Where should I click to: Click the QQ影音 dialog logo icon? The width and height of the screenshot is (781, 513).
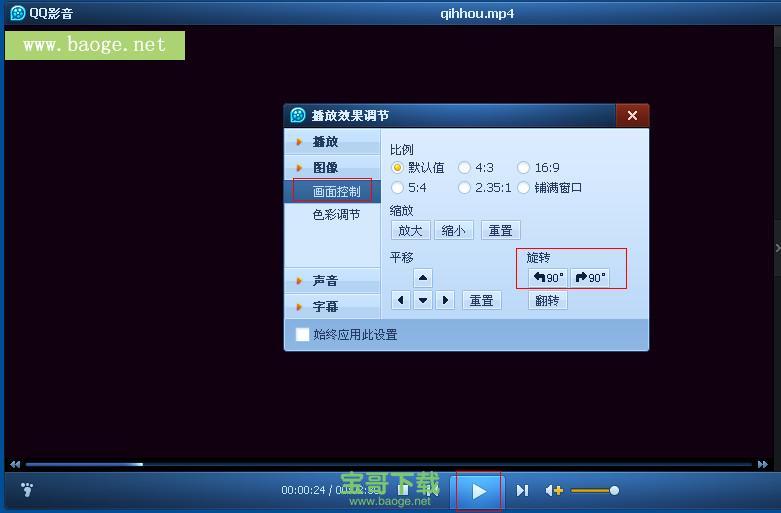[298, 116]
